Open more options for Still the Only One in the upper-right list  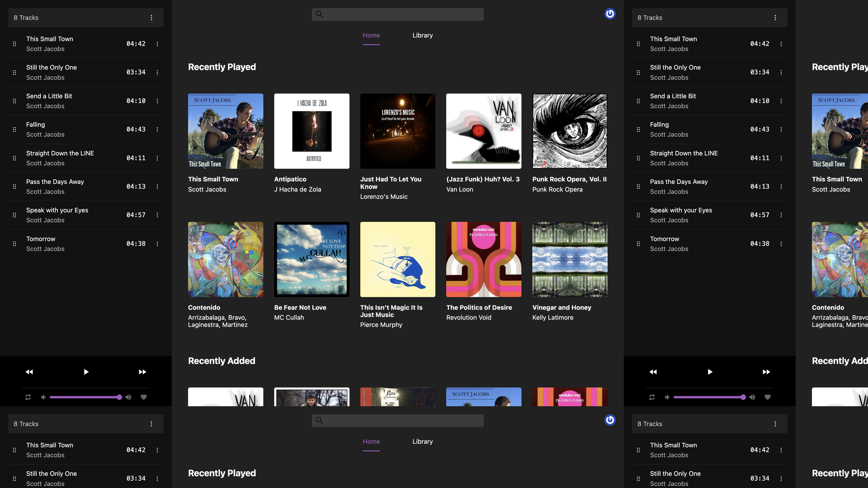point(781,72)
